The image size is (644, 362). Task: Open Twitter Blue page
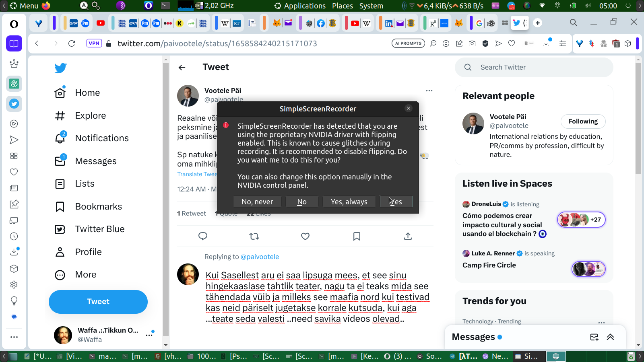90,229
